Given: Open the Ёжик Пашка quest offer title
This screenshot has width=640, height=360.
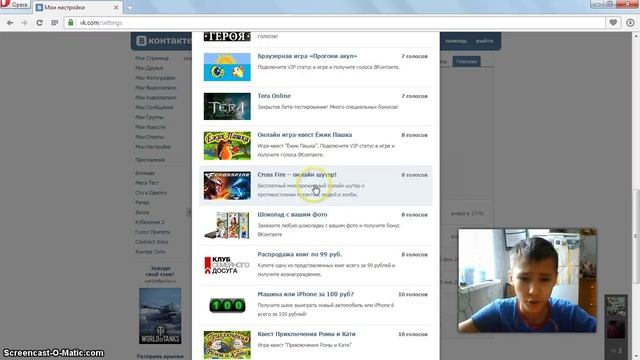Looking at the screenshot, I should (304, 135).
